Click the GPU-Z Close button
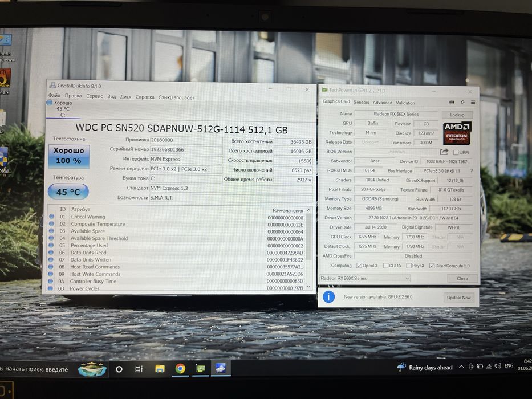532x399 pixels. [x=462, y=279]
